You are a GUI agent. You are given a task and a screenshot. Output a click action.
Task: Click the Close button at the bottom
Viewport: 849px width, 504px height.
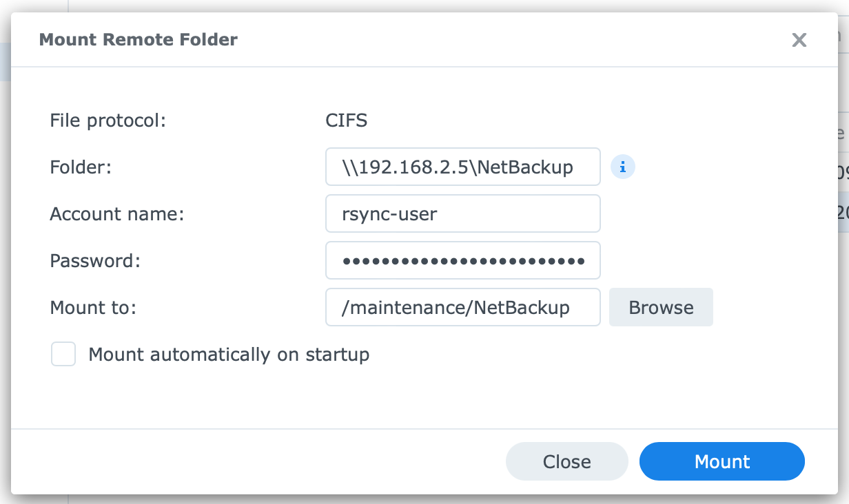566,461
